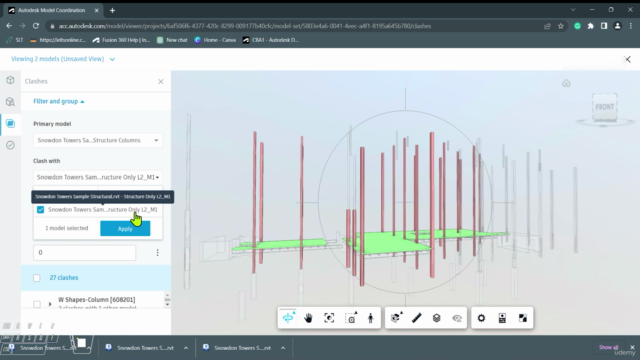The image size is (640, 360).
Task: Open the Models cube icon in sidebar
Action: point(10,80)
